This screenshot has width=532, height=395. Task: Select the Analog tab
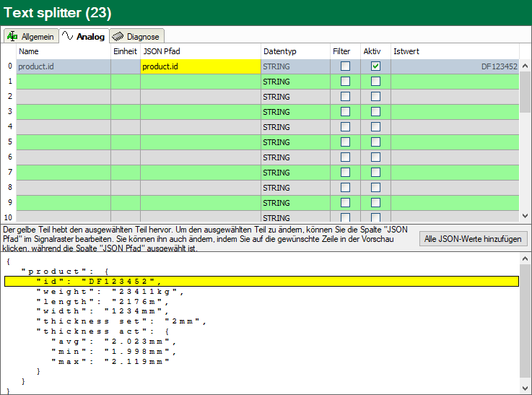click(84, 36)
